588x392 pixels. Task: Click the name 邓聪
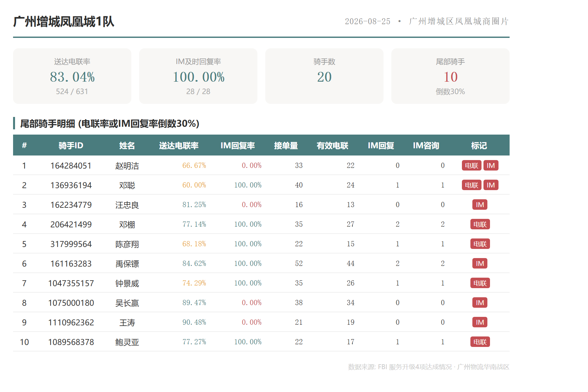tap(127, 185)
